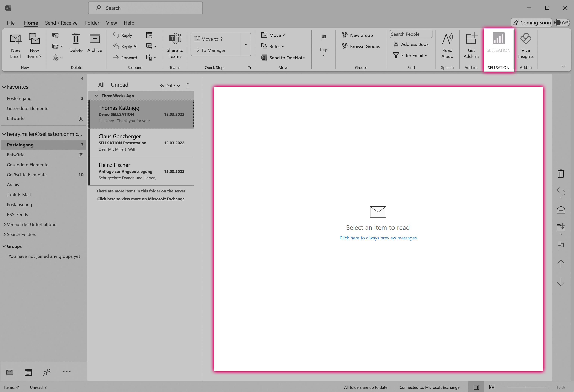Viewport: 574px width, 392px height.
Task: Click the reply arrow beside reading pane
Action: point(561,191)
